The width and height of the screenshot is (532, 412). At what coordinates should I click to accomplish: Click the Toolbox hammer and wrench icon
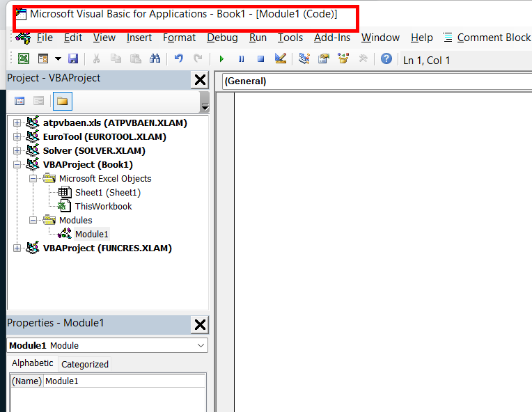point(363,59)
